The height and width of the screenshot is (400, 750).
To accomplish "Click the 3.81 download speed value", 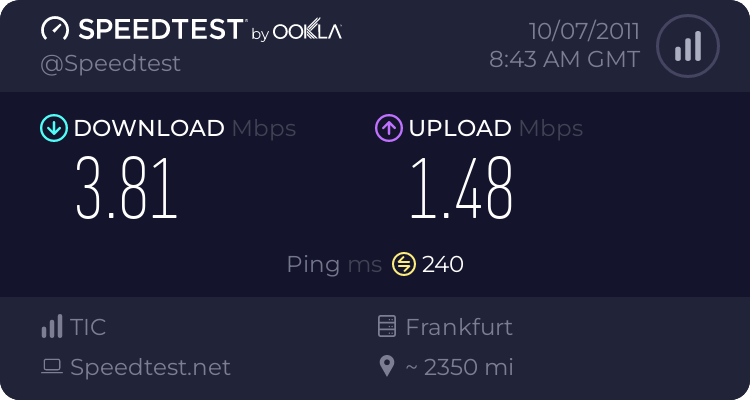I will click(127, 190).
